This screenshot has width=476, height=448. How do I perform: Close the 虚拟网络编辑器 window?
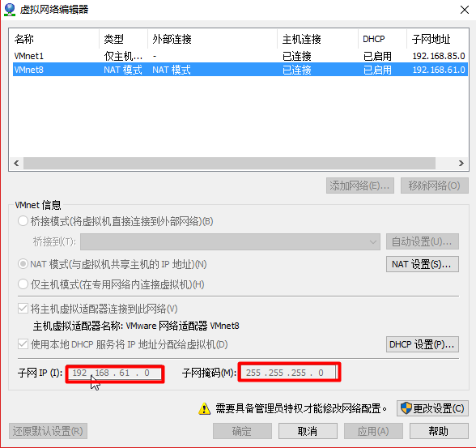click(465, 10)
